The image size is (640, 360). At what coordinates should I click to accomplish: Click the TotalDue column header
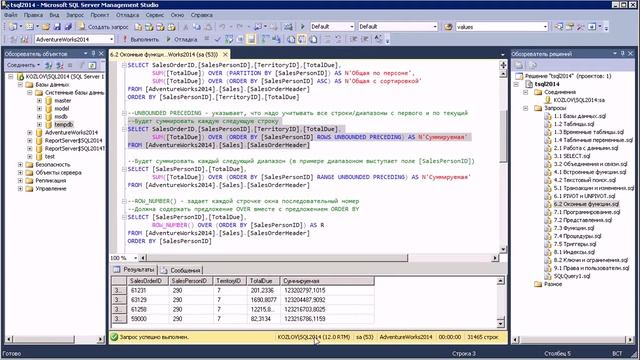(263, 281)
